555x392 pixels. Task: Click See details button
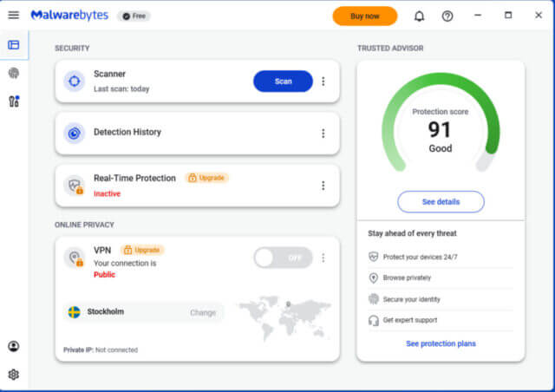click(441, 202)
